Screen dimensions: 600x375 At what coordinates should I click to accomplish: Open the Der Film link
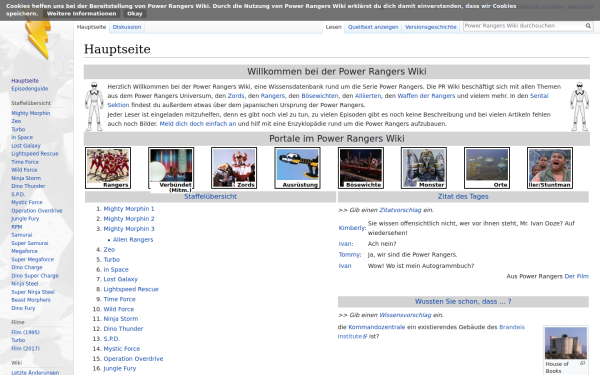[577, 276]
